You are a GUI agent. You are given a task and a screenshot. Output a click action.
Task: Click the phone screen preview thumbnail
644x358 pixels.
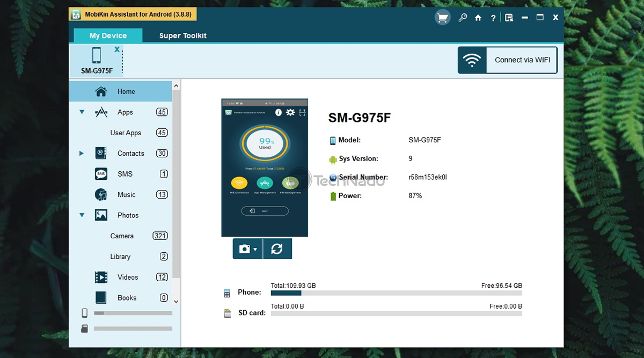[x=265, y=167]
